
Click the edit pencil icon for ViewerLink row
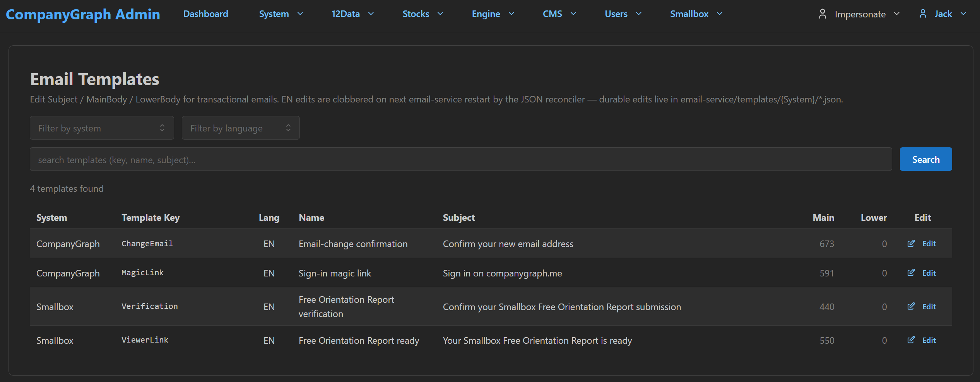tap(911, 340)
